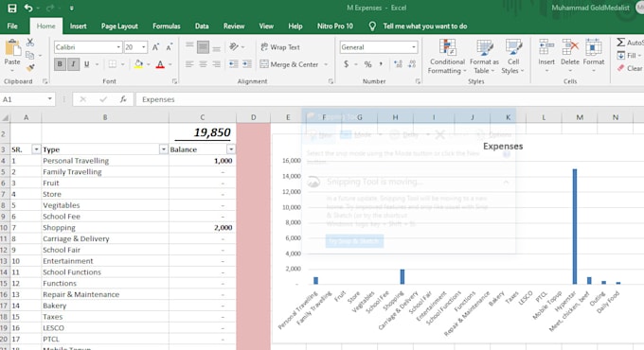The width and height of the screenshot is (644, 350).
Task: Open the font size dropdown
Action: [143, 47]
